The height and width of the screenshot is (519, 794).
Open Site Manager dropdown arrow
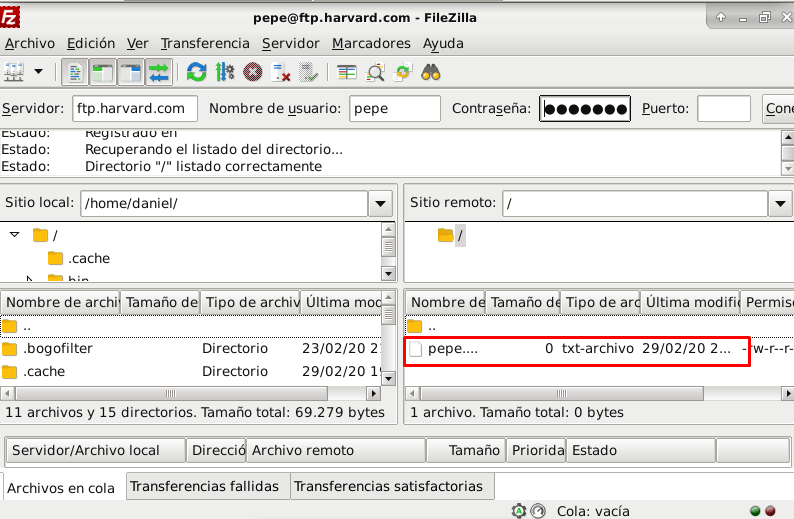(39, 72)
